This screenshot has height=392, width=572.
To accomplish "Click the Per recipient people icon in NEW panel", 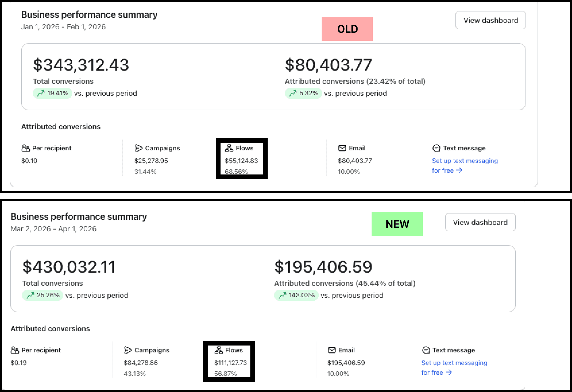I will tap(15, 350).
